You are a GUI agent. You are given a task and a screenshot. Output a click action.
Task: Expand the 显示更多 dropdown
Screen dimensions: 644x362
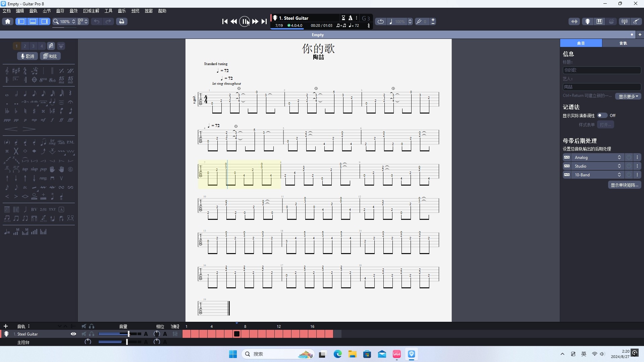pyautogui.click(x=628, y=96)
